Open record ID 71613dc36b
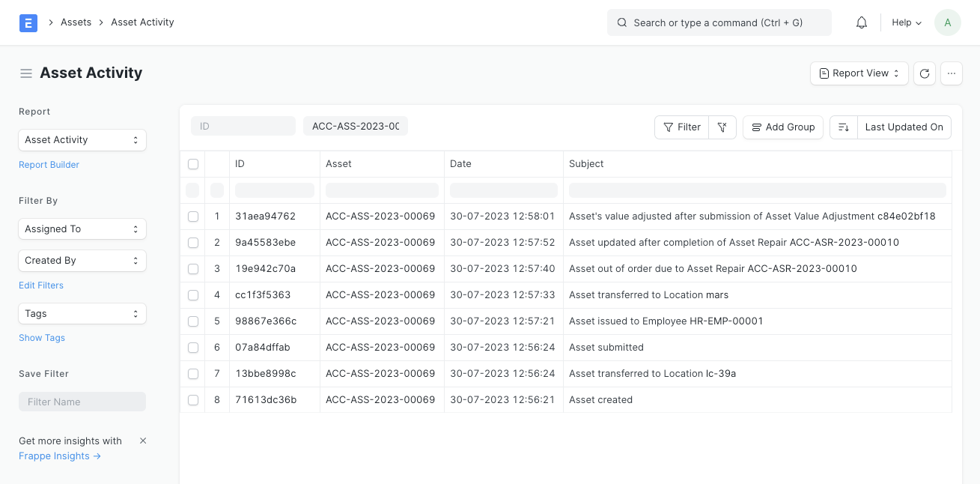Image resolution: width=980 pixels, height=484 pixels. click(x=266, y=400)
